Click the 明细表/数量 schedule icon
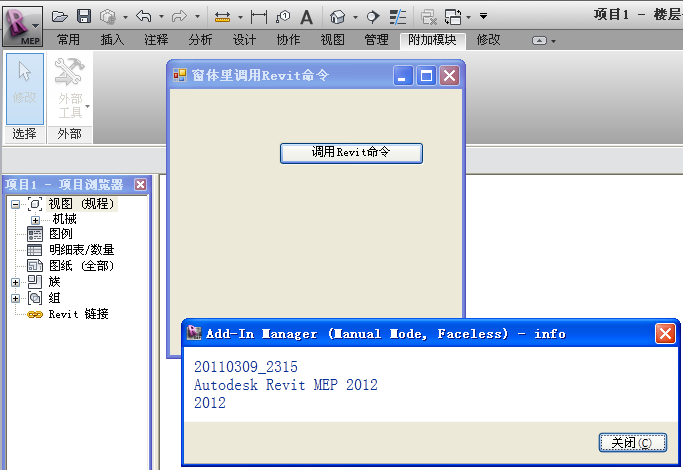The height and width of the screenshot is (470, 683). tap(35, 250)
